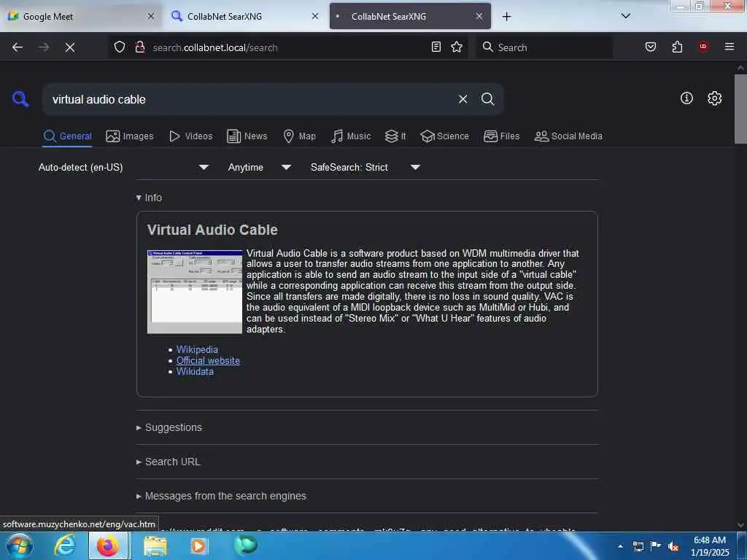Viewport: 747px width, 560px height.
Task: Click the browser address bar
Action: point(288,47)
